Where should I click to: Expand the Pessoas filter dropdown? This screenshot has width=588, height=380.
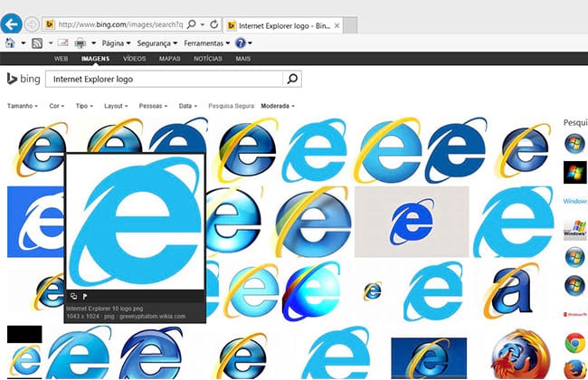[153, 106]
